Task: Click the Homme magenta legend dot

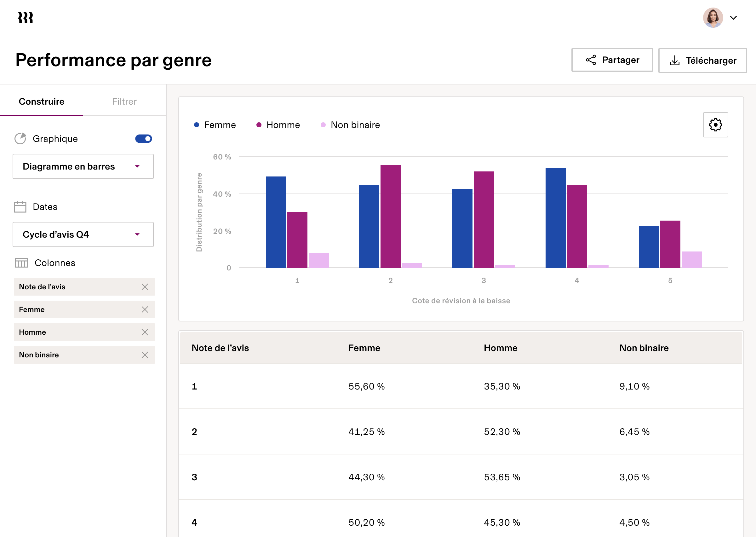Action: 259,125
